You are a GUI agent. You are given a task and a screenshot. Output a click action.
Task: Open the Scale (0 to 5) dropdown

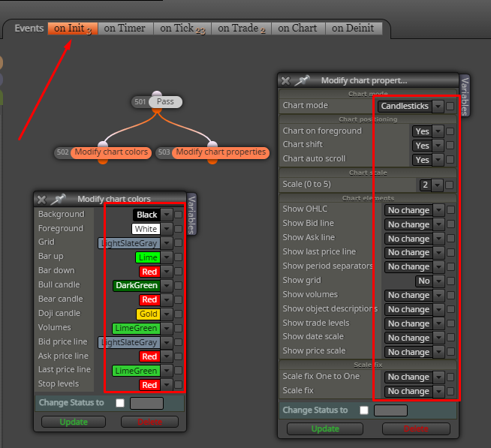(x=431, y=185)
